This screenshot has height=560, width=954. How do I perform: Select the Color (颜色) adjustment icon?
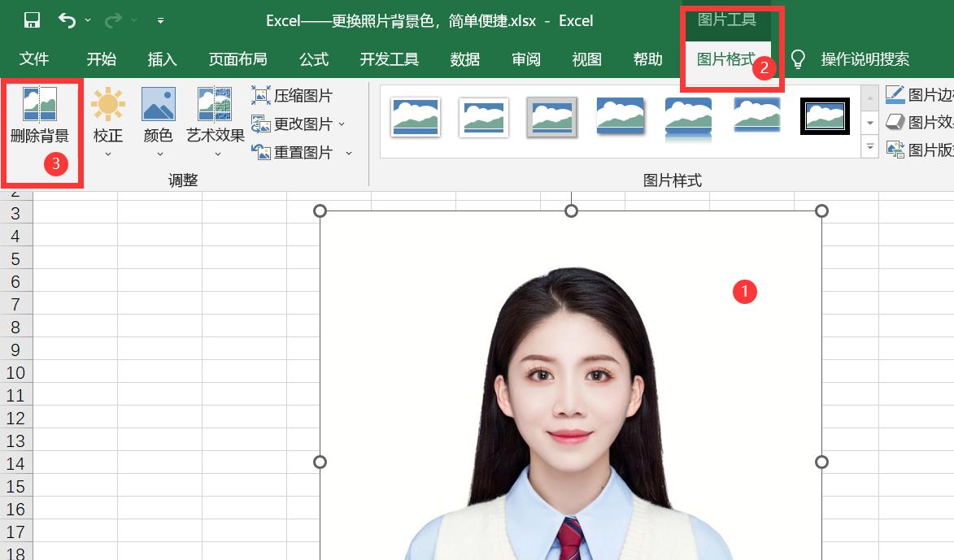point(159,114)
